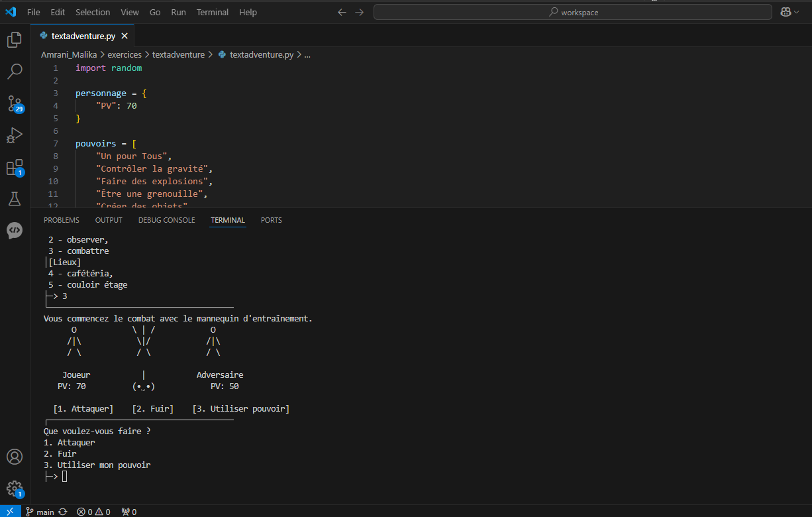The image size is (812, 517).
Task: Open the Help menu
Action: 248,12
